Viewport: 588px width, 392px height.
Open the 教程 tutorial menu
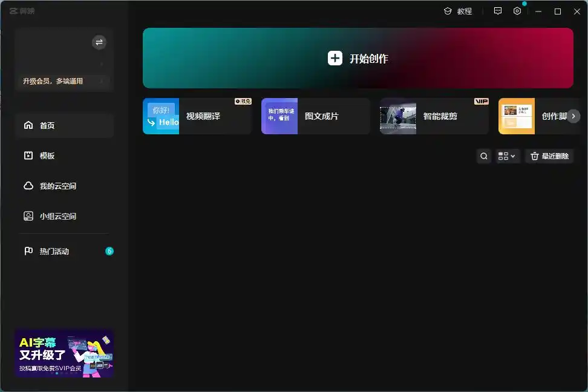(x=458, y=11)
